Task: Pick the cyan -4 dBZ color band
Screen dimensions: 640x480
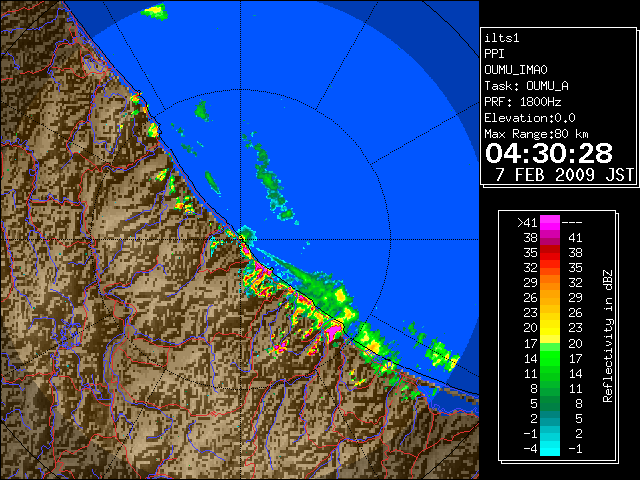Action: point(550,449)
